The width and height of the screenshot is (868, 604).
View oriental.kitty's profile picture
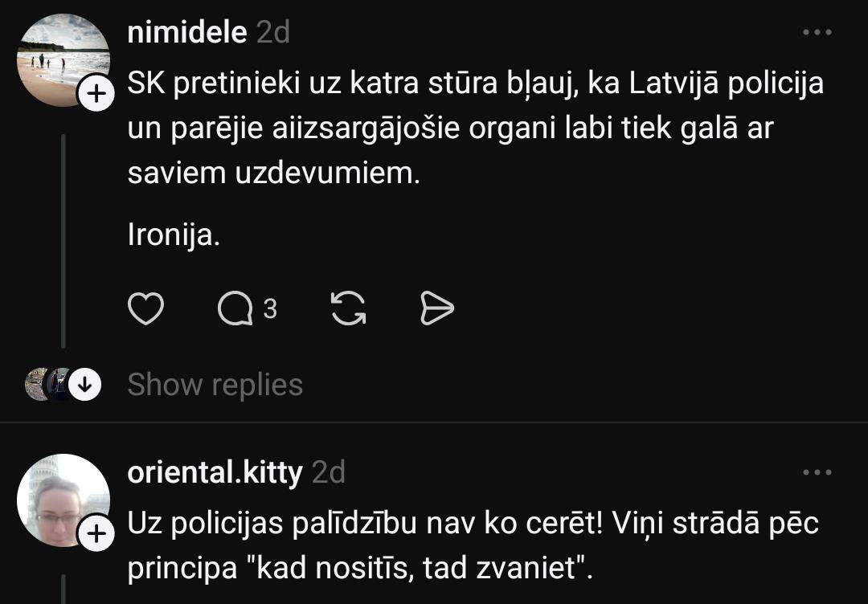[x=59, y=498]
